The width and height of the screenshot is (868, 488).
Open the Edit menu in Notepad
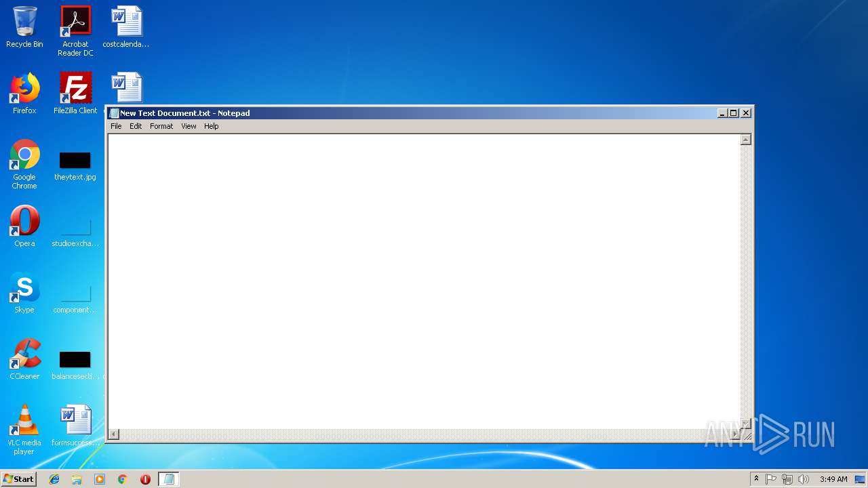[136, 126]
